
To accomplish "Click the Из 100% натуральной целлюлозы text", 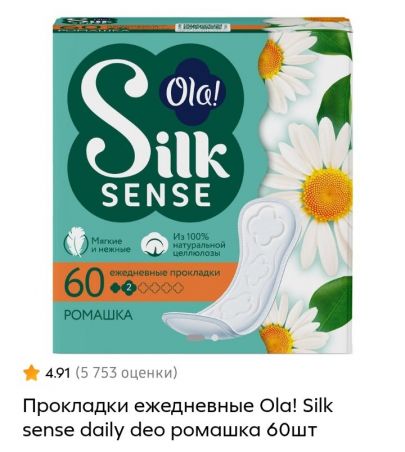I will pos(199,245).
